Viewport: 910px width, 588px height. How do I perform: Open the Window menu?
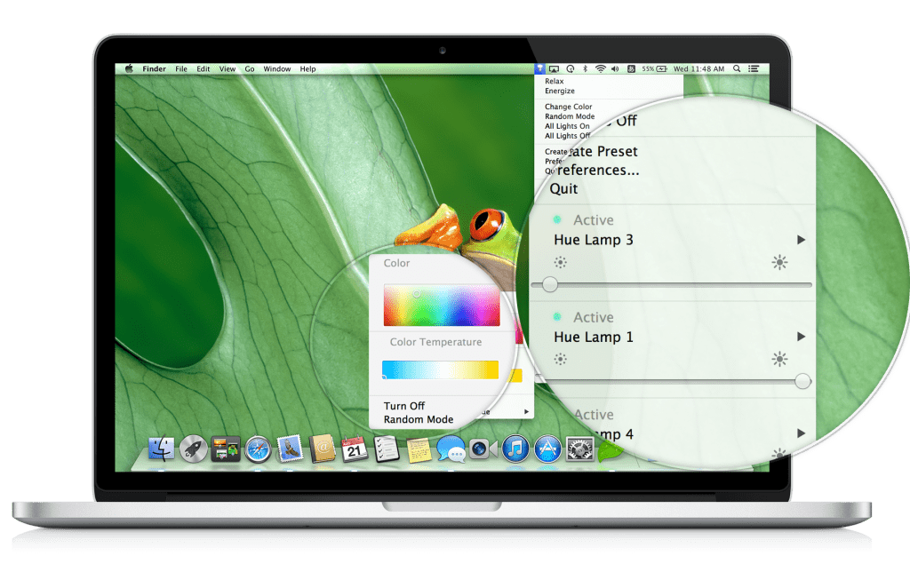(x=277, y=68)
